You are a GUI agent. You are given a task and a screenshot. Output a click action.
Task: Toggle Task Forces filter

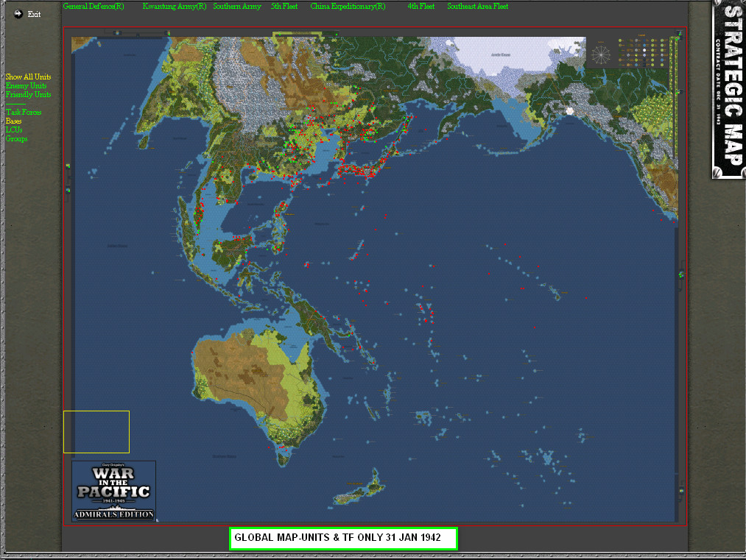click(24, 112)
